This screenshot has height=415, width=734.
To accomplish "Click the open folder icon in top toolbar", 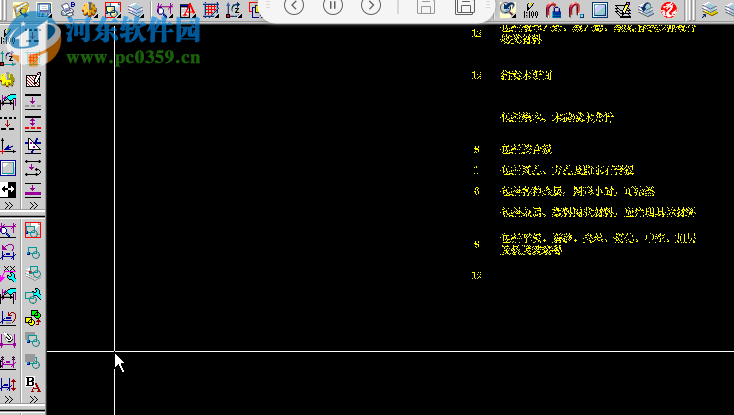I will [21, 9].
